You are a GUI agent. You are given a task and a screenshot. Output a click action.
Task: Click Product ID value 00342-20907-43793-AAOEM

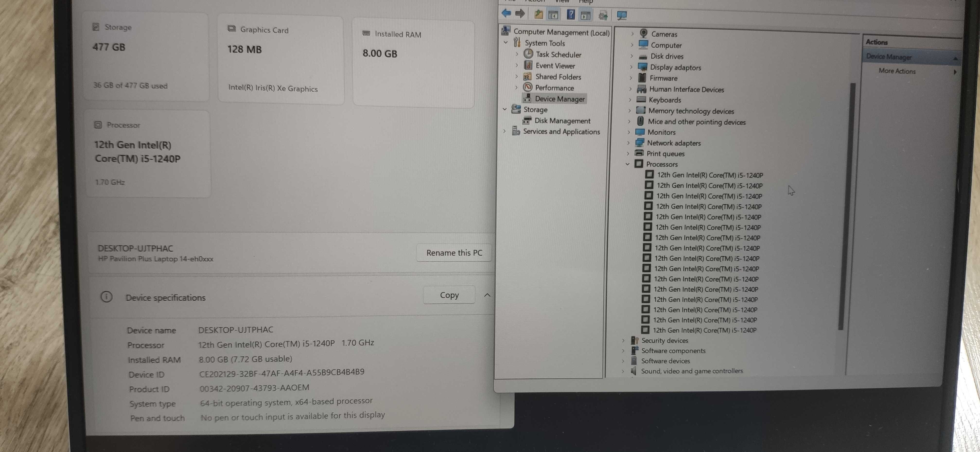[x=254, y=388]
